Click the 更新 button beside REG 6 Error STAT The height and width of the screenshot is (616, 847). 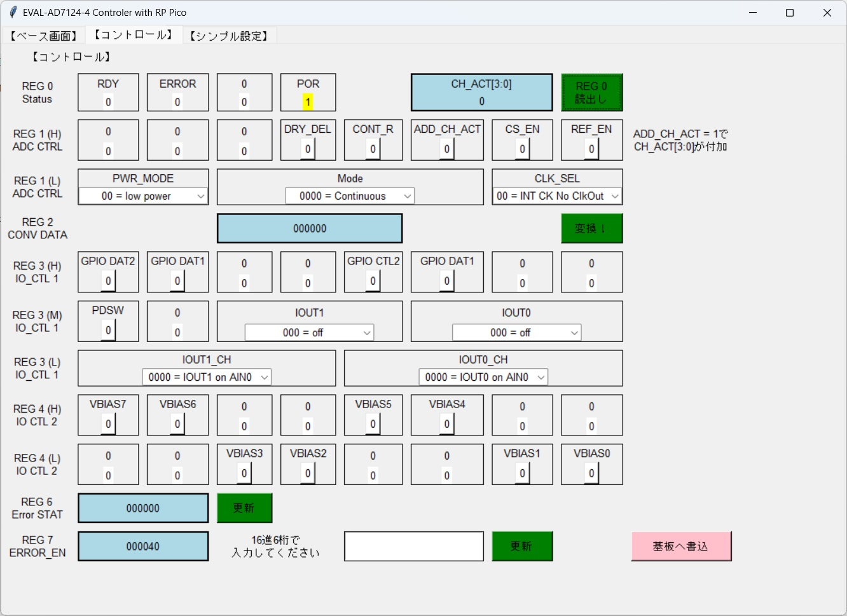245,508
